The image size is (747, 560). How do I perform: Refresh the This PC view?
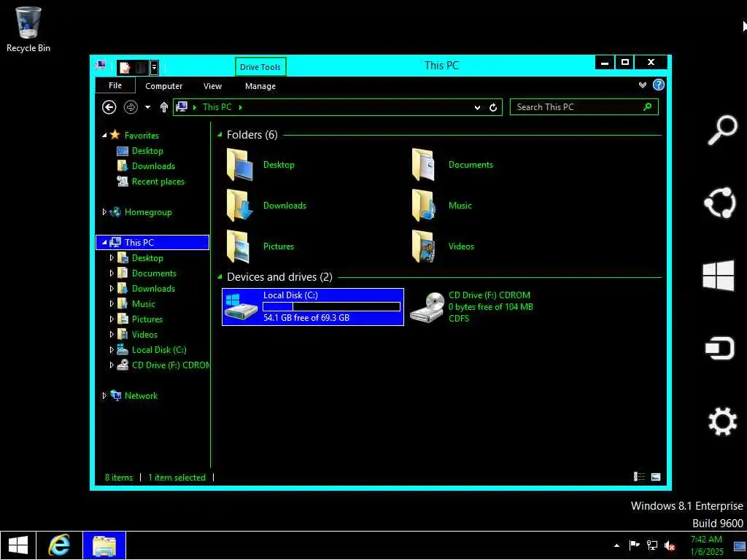pos(493,108)
